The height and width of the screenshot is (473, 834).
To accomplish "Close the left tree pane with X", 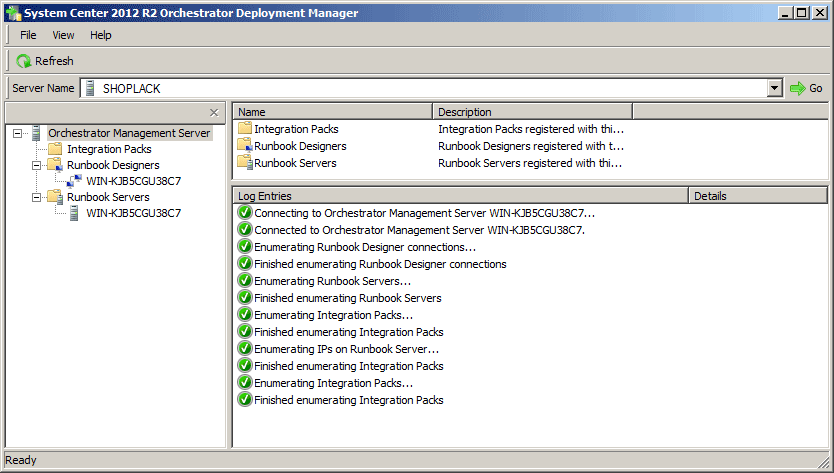I will coord(214,113).
